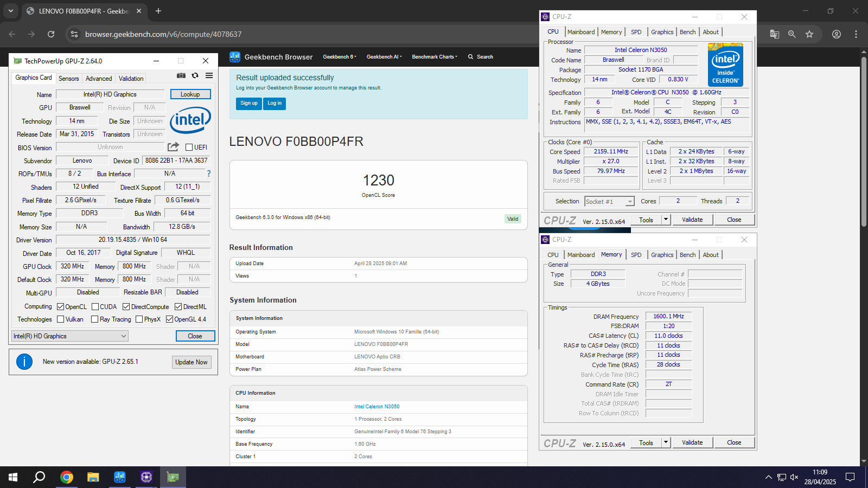The height and width of the screenshot is (488, 868).
Task: Click the GPU-Z Name field
Action: pyautogui.click(x=110, y=94)
